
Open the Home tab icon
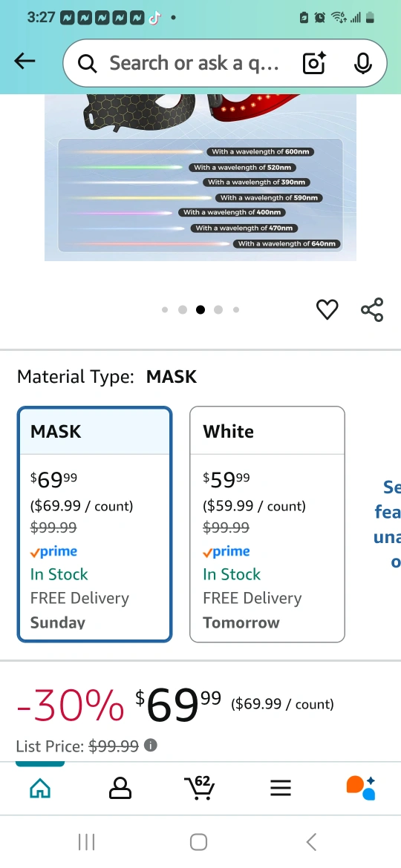click(x=40, y=789)
